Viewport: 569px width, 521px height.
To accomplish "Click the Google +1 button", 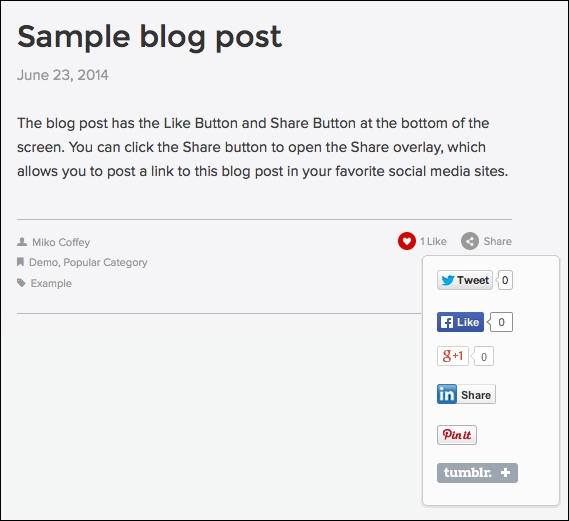I will pyautogui.click(x=453, y=356).
